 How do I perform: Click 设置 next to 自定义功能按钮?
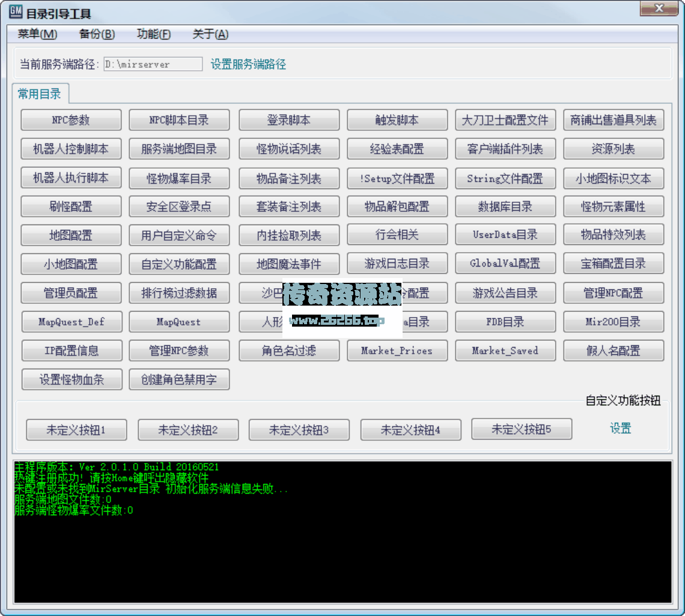point(620,430)
